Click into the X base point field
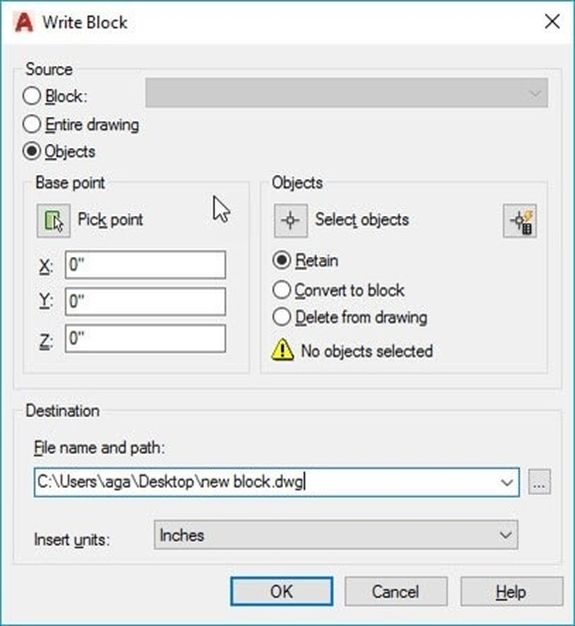 (145, 265)
